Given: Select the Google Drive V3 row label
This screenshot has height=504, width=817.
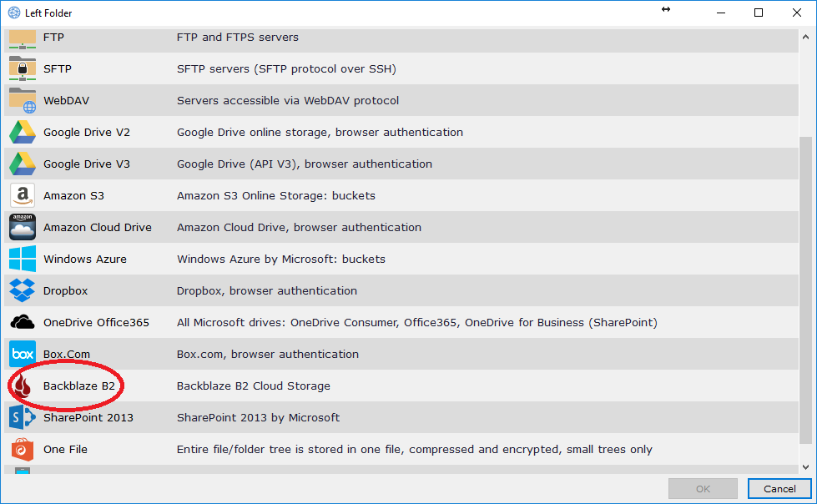Looking at the screenshot, I should tap(87, 164).
